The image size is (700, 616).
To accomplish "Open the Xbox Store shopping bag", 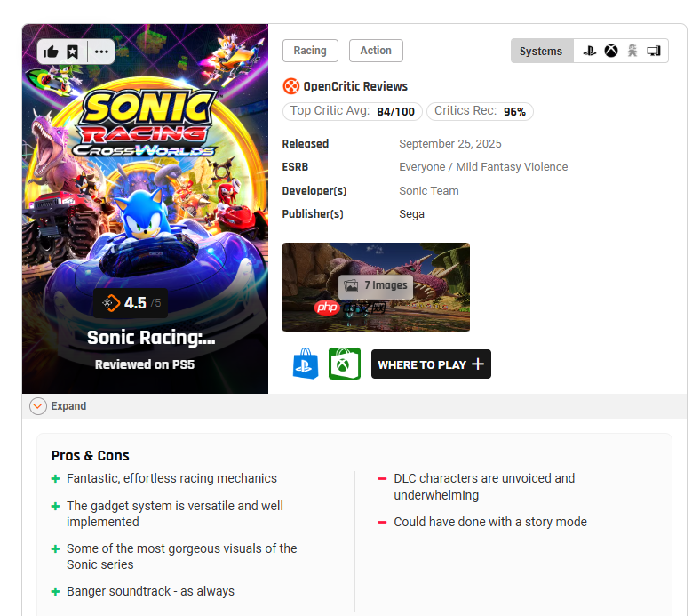I will tap(345, 364).
